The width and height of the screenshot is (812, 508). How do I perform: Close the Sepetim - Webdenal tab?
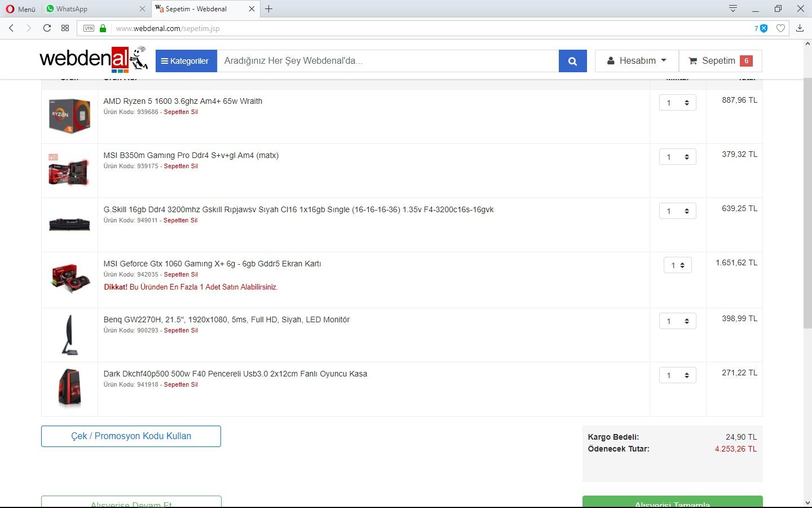coord(251,9)
